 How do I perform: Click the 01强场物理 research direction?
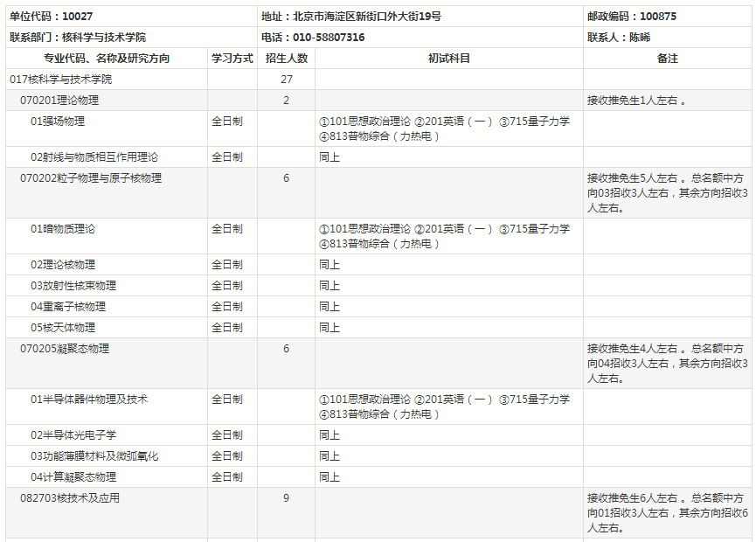(58, 122)
